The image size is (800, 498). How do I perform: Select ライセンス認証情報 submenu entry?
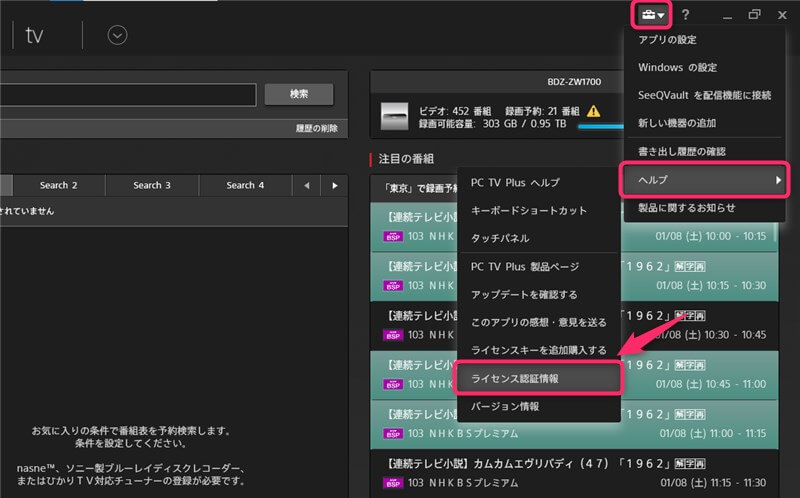539,379
